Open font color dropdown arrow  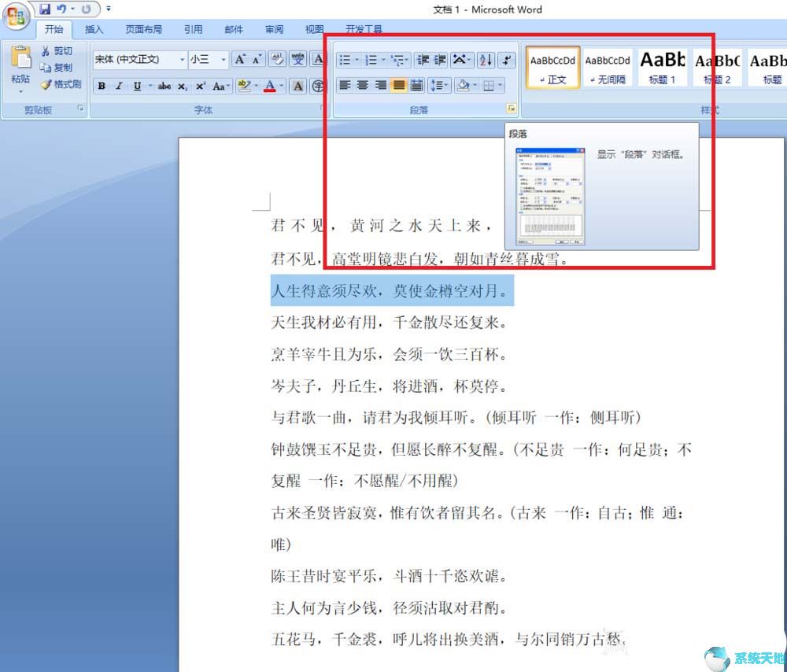click(x=282, y=86)
